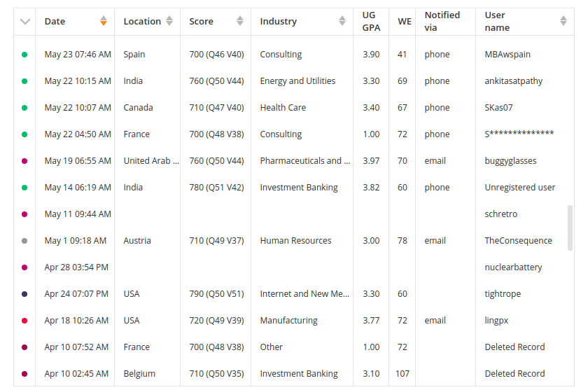Click the WE column header
This screenshot has height=390, width=588.
(405, 22)
